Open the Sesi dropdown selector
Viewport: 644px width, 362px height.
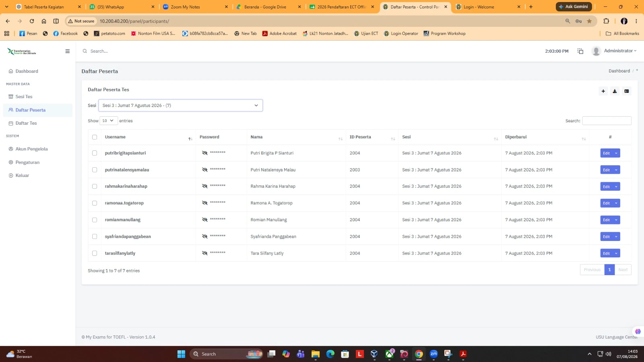(180, 105)
